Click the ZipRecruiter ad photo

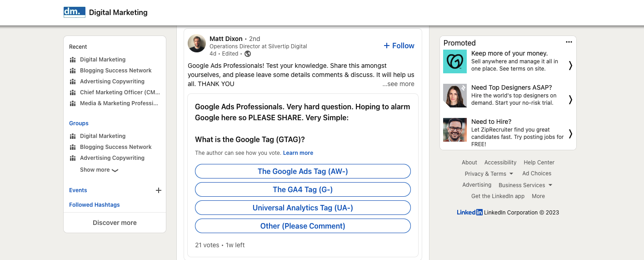point(455,130)
